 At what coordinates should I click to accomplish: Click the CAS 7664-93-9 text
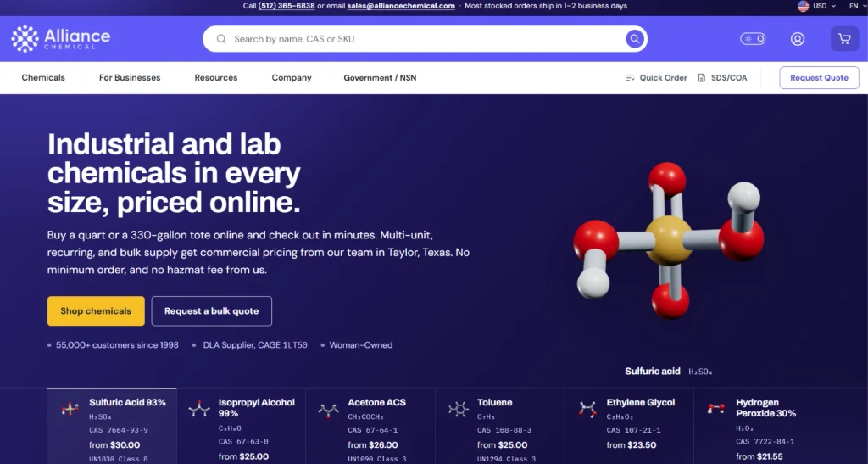pyautogui.click(x=119, y=430)
